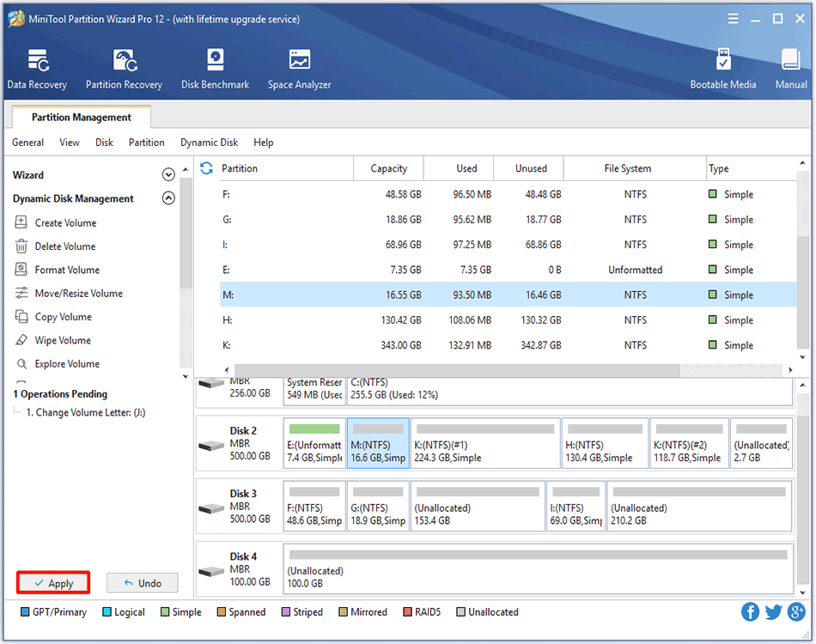Select the pending Change Volume Letter operation
Screen dimensions: 816x644
85,412
